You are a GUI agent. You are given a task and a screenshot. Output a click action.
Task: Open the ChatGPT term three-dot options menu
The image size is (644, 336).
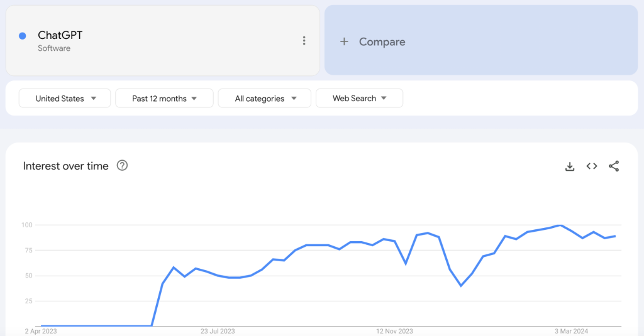coord(304,41)
